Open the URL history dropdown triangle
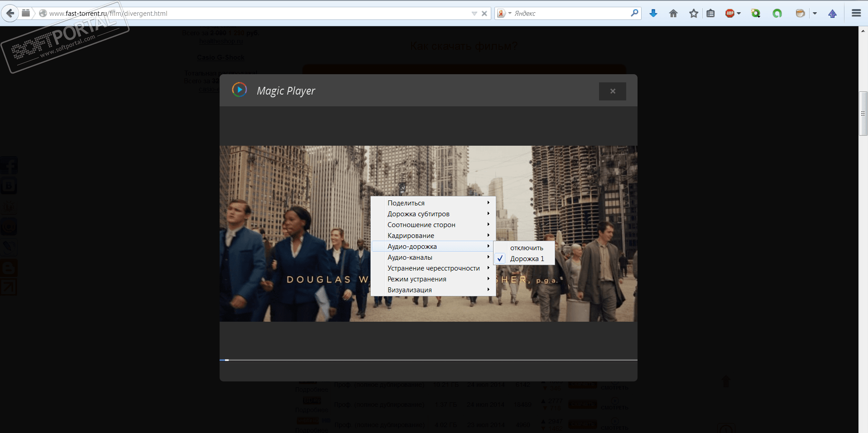Image resolution: width=868 pixels, height=433 pixels. 474,14
